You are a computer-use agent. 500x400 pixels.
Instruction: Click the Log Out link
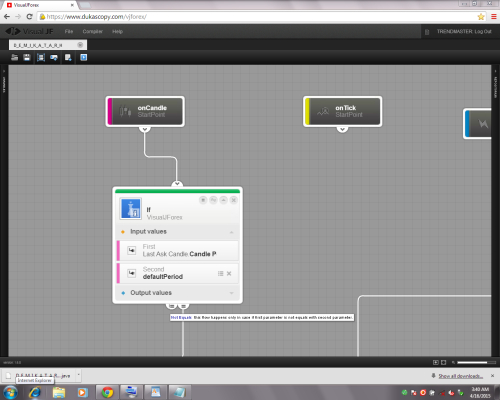click(483, 31)
